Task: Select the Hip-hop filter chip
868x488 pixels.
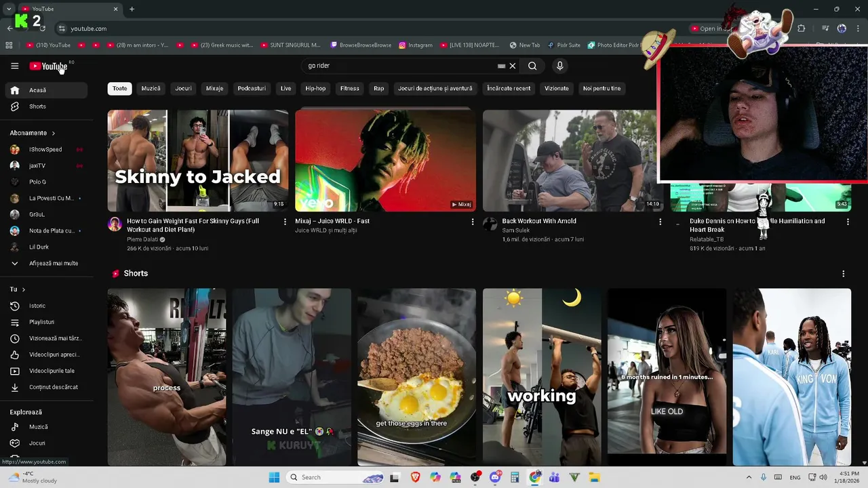Action: click(315, 88)
